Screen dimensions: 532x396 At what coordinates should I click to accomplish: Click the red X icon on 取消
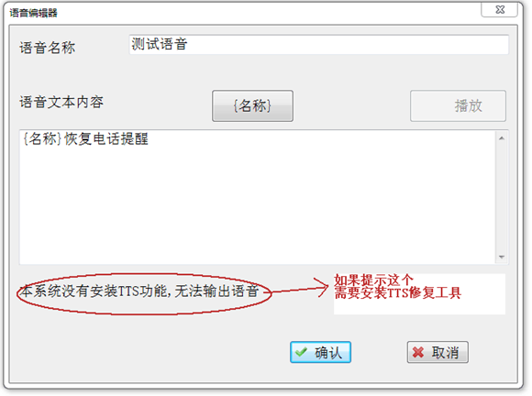coord(418,353)
